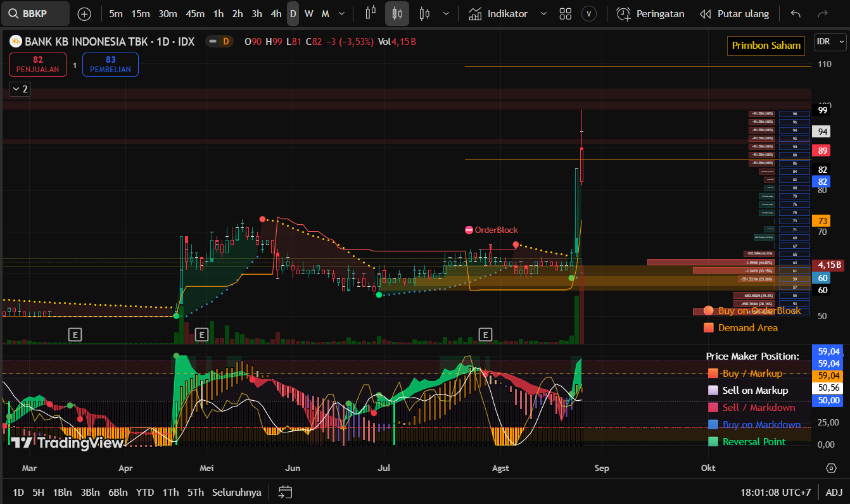
Task: Click the blue PEMBELIAN buy button
Action: [x=110, y=65]
